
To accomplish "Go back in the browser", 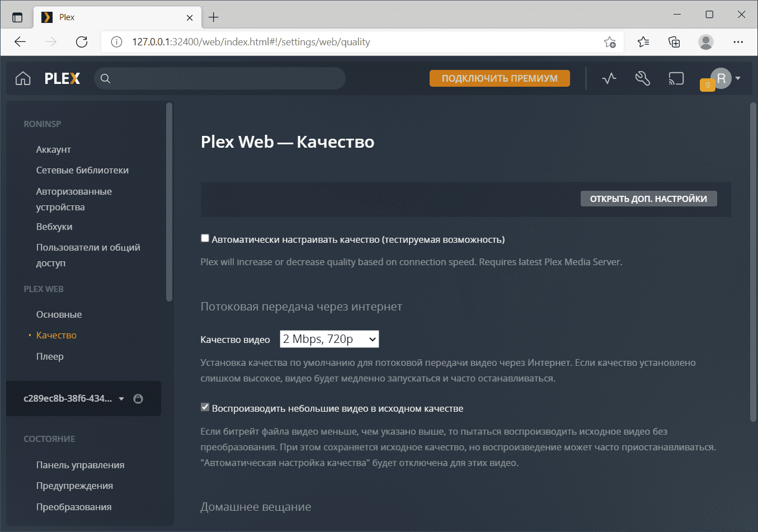I will click(x=20, y=42).
